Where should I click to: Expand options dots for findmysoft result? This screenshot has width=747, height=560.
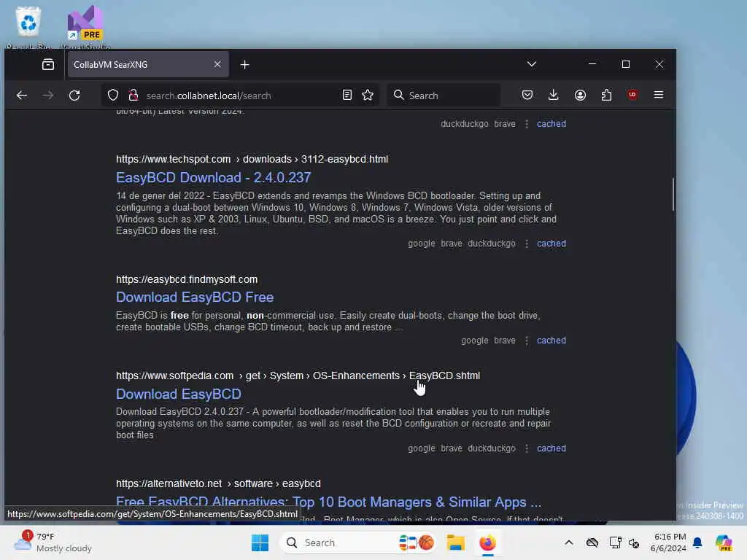point(527,341)
